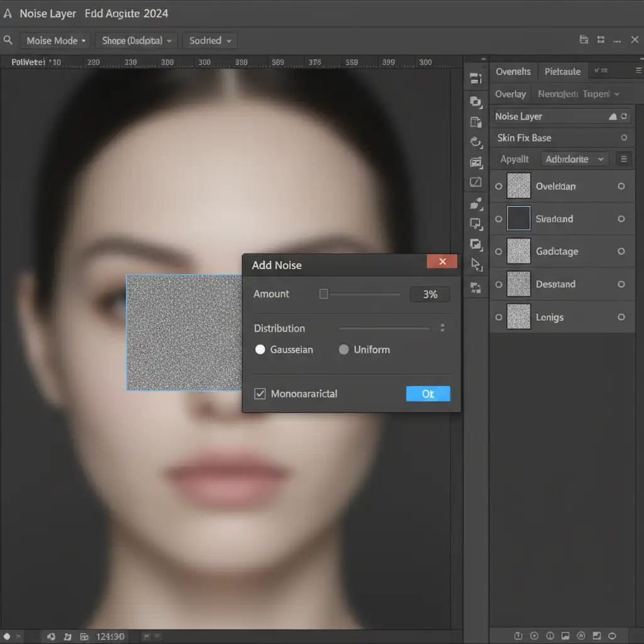Click the Gadotage layer thumbnail

[x=518, y=251]
